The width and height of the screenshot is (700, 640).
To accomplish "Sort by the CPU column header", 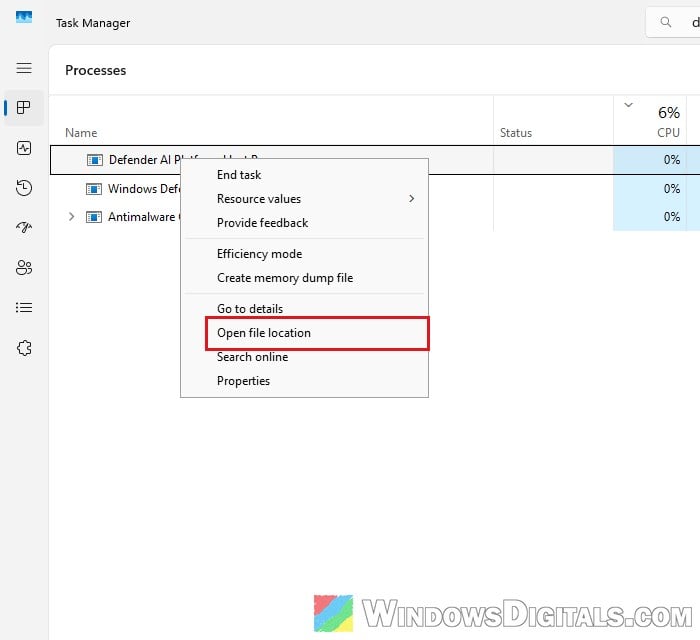I will tap(668, 133).
